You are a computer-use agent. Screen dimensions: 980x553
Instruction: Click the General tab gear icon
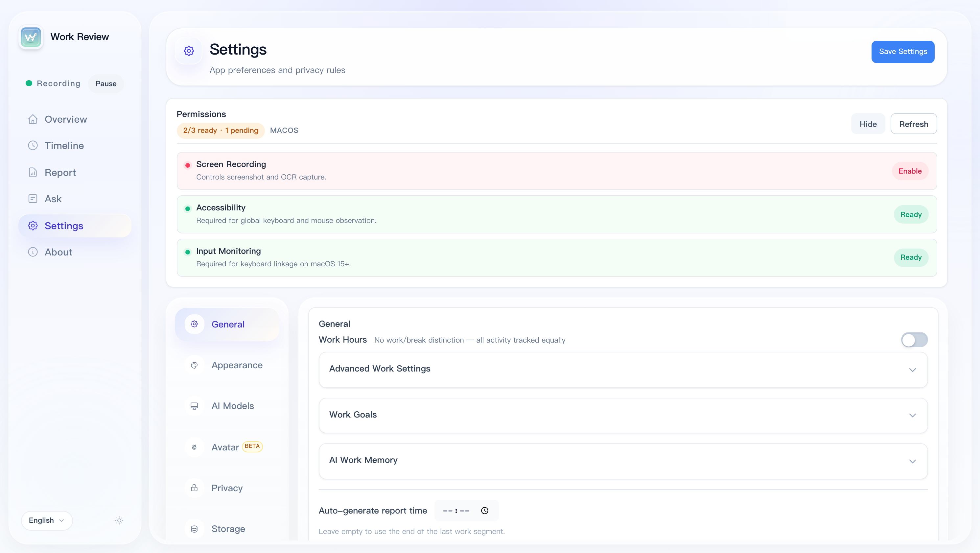pos(195,324)
